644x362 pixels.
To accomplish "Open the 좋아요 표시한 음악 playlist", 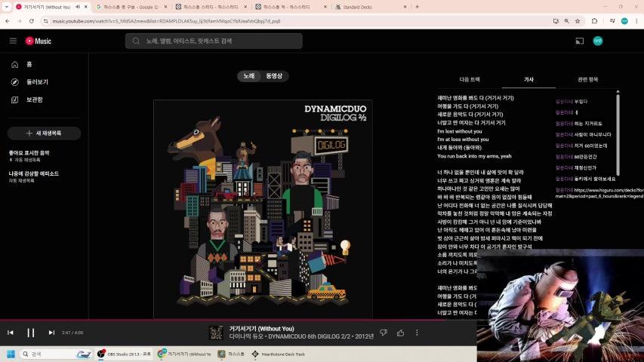I will click(29, 152).
